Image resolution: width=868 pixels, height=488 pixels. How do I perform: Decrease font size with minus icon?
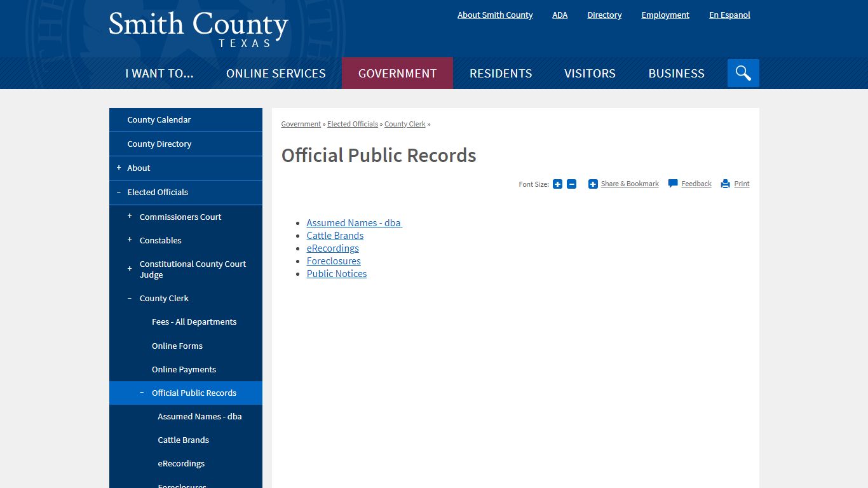tap(571, 184)
